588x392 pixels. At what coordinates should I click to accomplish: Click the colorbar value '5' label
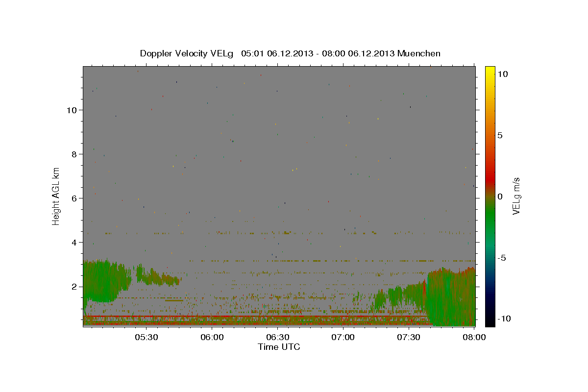pos(500,135)
